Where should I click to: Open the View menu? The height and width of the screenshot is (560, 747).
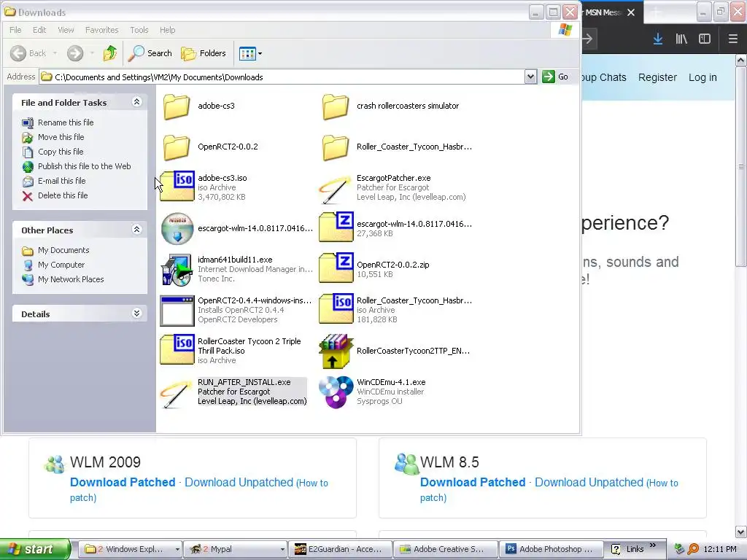[x=66, y=30]
